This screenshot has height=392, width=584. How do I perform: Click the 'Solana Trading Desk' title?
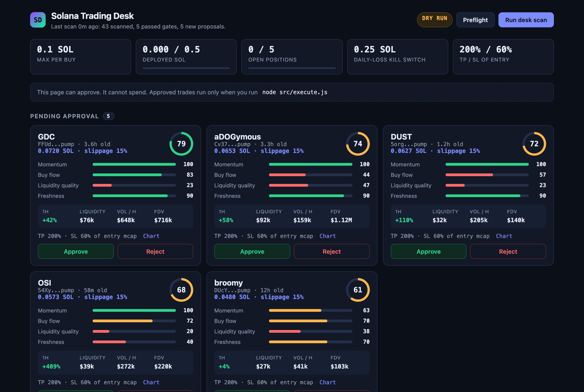(x=92, y=16)
